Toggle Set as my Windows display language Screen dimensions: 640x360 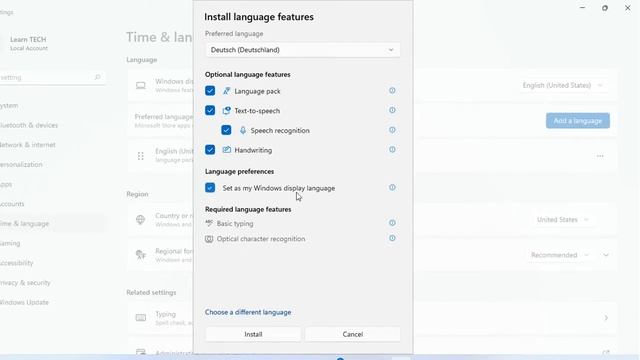210,188
